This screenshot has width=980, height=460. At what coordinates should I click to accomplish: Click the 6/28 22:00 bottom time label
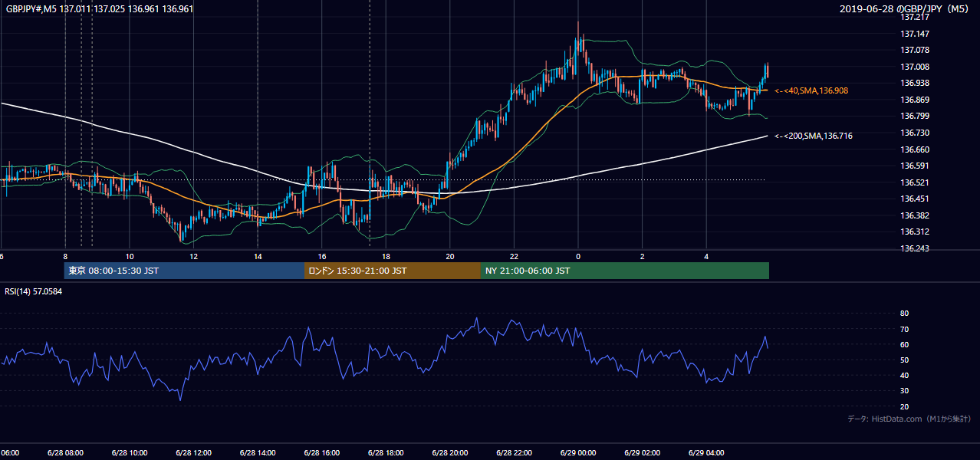click(514, 453)
